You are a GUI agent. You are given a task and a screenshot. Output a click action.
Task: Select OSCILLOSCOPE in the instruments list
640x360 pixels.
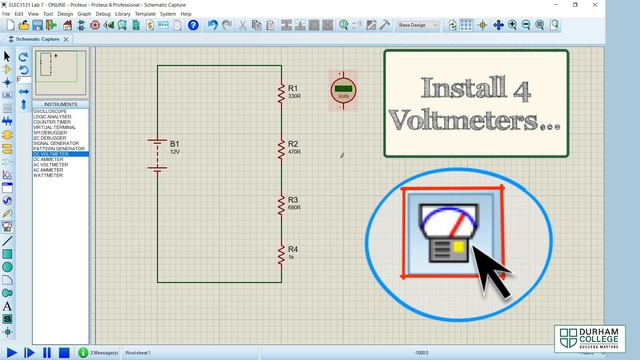coord(60,111)
